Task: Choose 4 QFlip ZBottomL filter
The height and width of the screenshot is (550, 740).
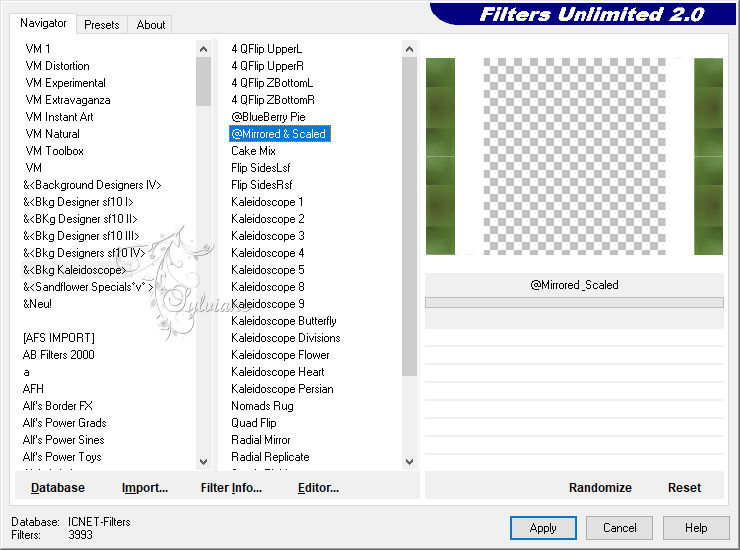Action: [x=272, y=83]
